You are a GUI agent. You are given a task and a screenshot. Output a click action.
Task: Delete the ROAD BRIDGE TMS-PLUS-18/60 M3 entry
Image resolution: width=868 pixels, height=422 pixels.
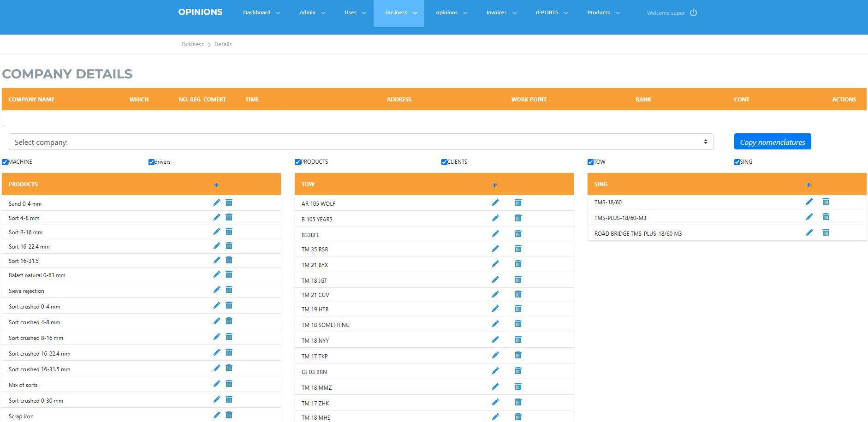(x=826, y=232)
